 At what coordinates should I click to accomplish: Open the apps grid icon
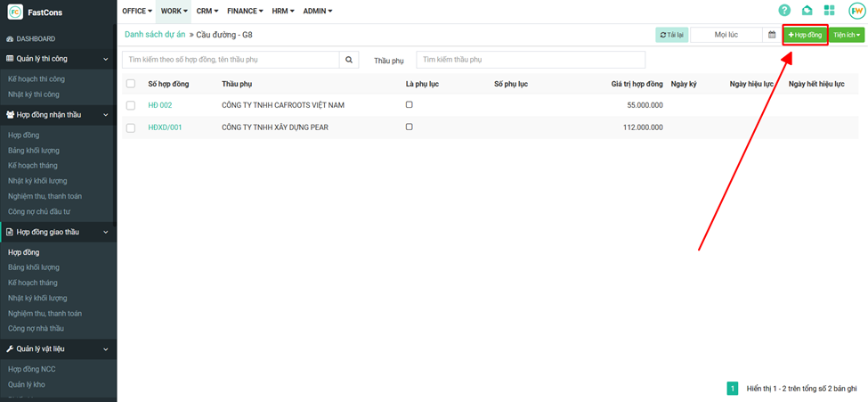(x=829, y=11)
